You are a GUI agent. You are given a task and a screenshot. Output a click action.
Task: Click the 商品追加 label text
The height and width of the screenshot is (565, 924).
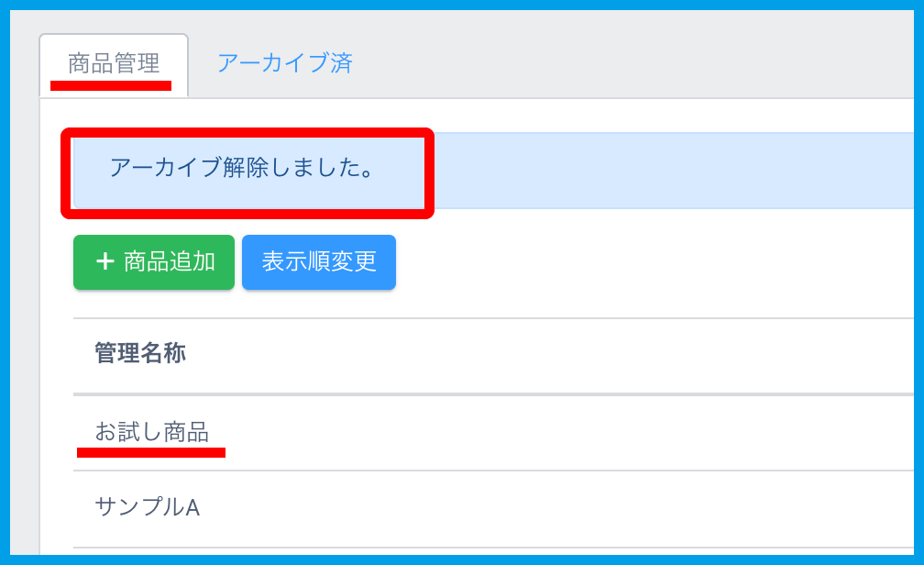[170, 261]
